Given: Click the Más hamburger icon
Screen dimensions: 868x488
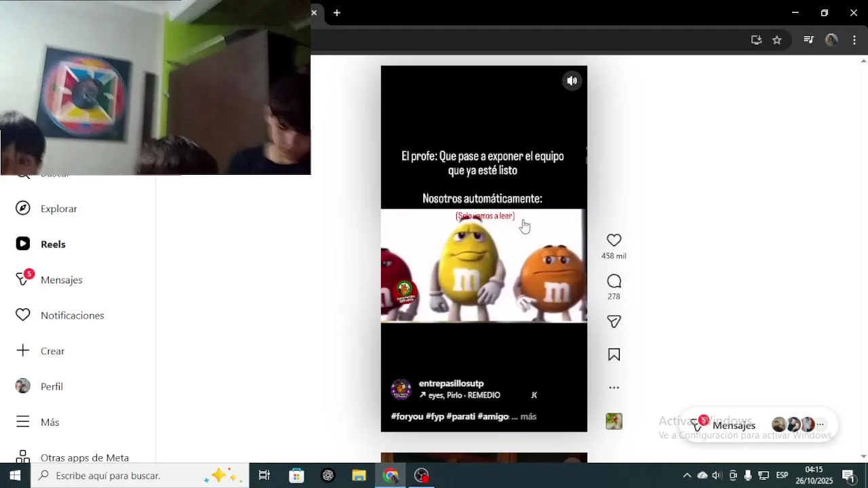Looking at the screenshot, I should (x=23, y=422).
